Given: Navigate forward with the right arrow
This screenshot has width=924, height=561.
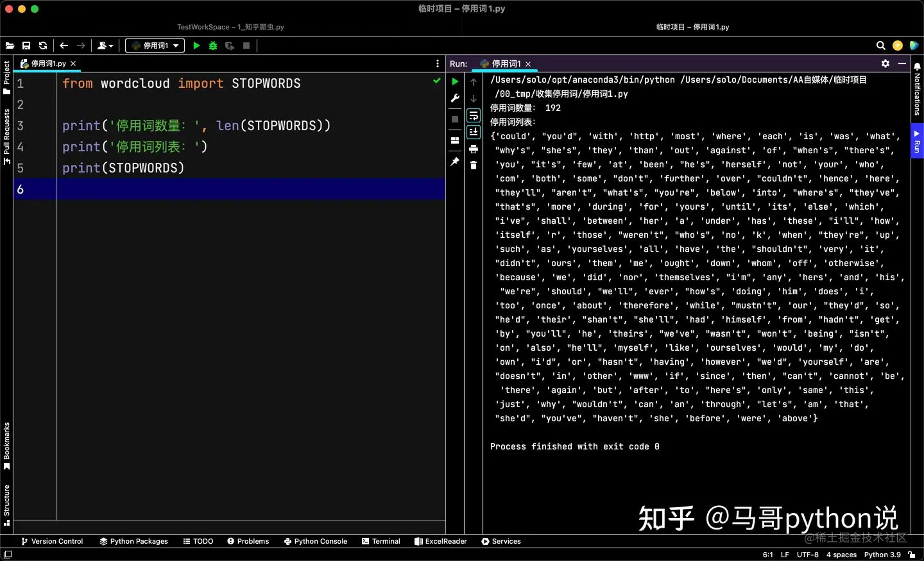Looking at the screenshot, I should (81, 46).
